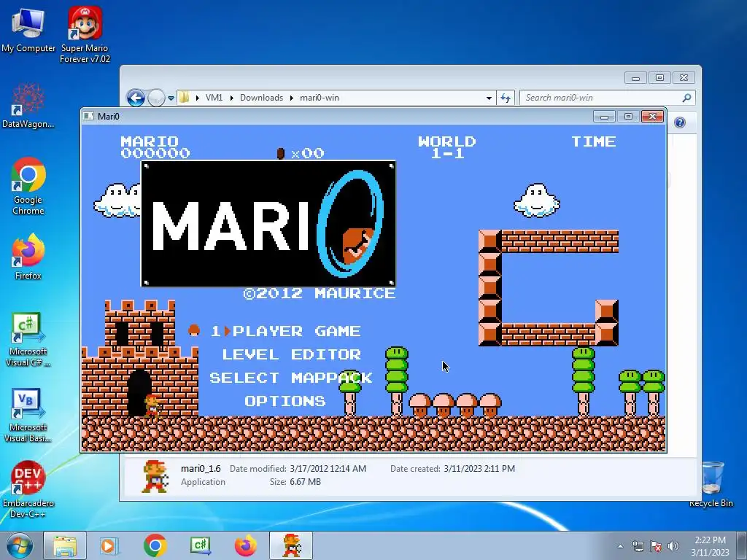Show hidden system tray icons
This screenshot has width=747, height=560.
[620, 546]
